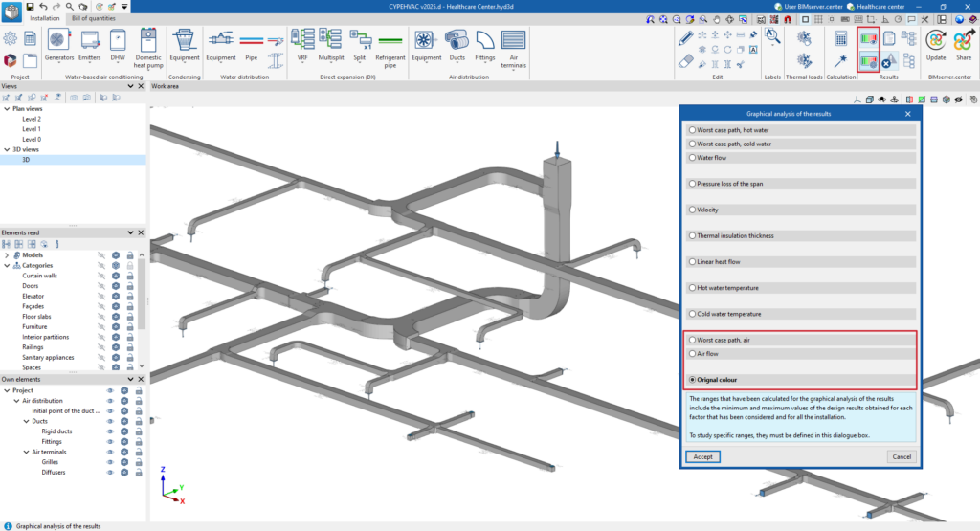Expand the Models node in Elements read
Image resolution: width=980 pixels, height=531 pixels.
tap(6, 255)
